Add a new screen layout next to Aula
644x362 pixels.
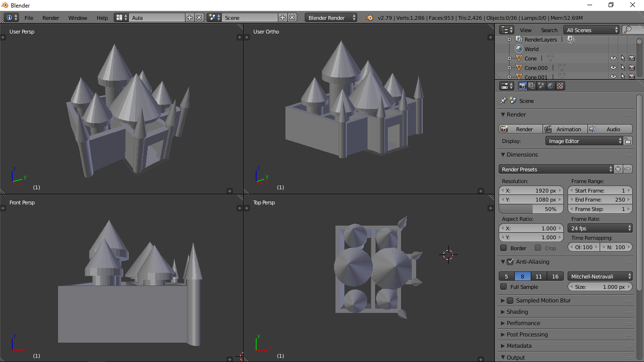click(190, 17)
